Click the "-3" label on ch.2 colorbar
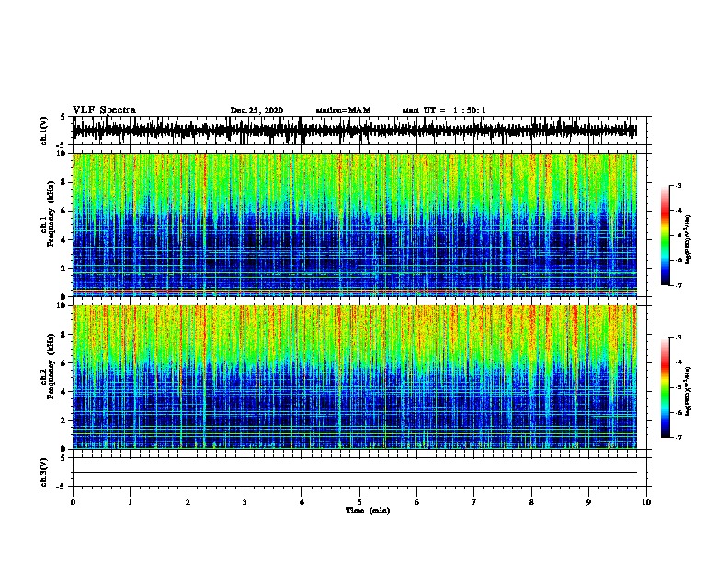 click(677, 338)
